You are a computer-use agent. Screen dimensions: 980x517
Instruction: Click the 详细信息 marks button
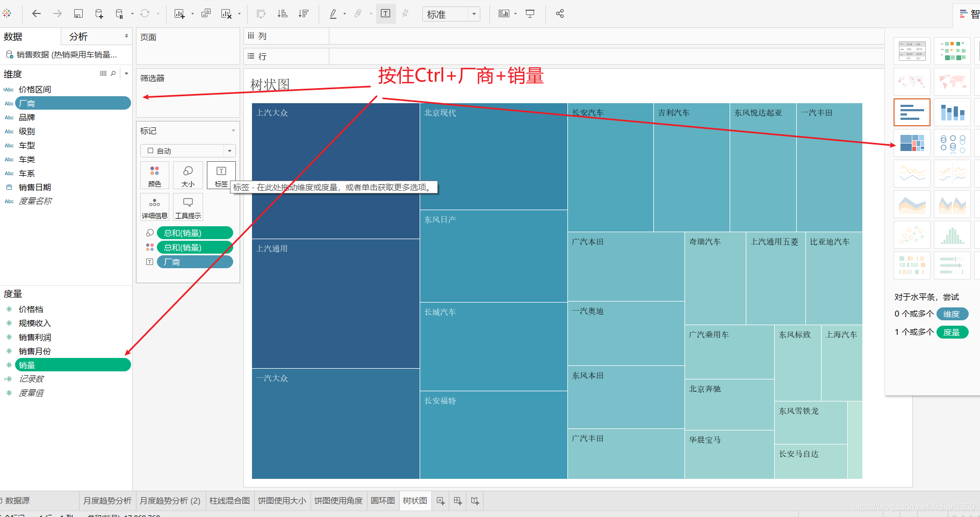pos(155,207)
